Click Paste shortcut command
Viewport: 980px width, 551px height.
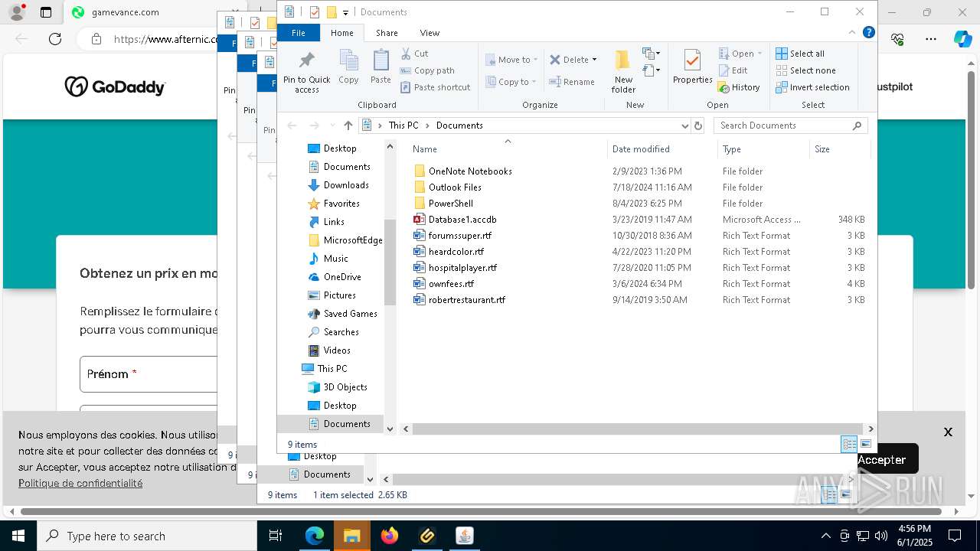coord(435,87)
